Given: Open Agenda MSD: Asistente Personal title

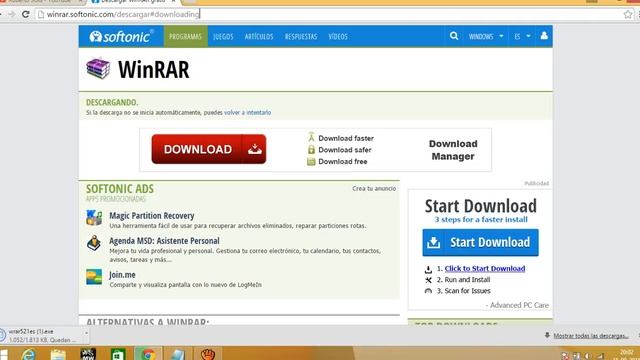Looking at the screenshot, I should tap(164, 241).
